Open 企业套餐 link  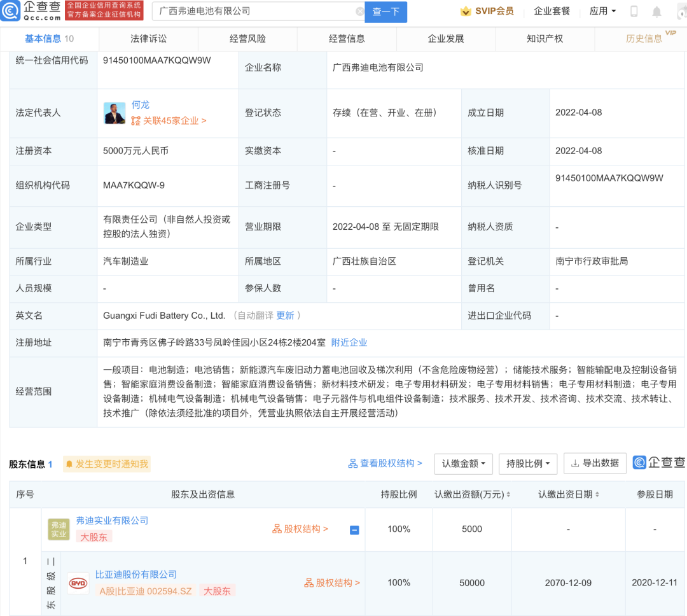pyautogui.click(x=552, y=11)
